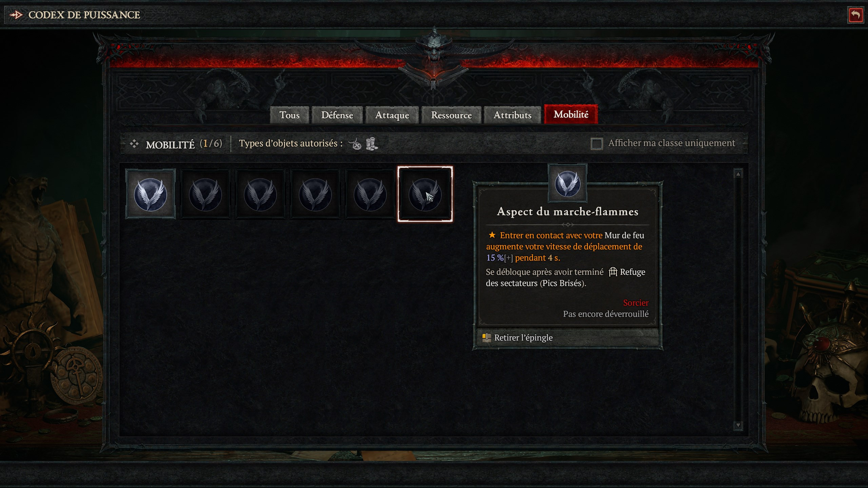Select the fourth winged aspect icon
This screenshot has height=488, width=868.
(x=315, y=194)
